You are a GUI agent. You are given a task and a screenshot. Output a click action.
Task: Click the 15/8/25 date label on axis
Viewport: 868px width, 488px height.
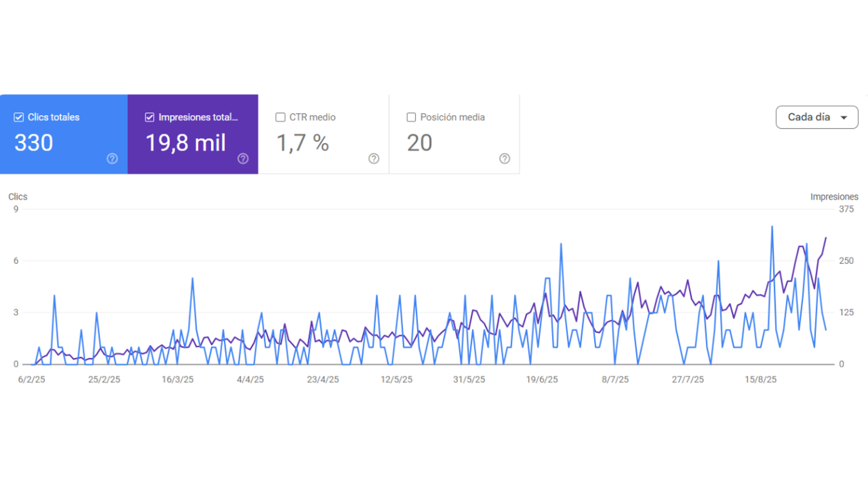(x=760, y=380)
